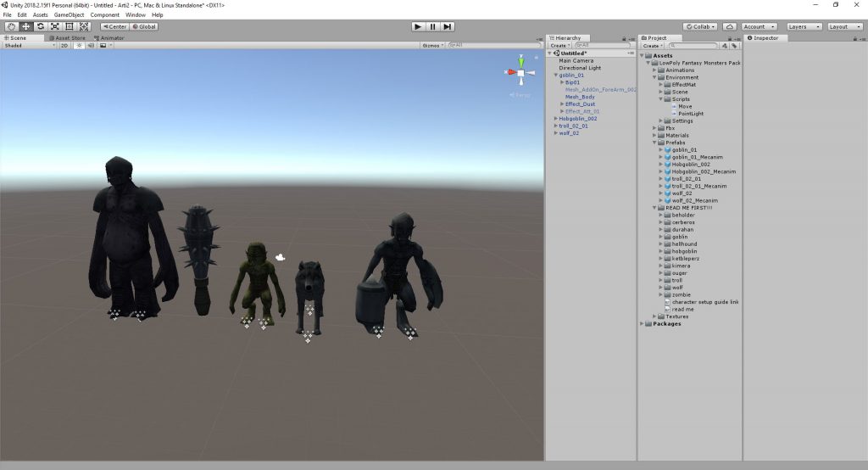Select the Move script asset
Viewport: 868px width, 470px height.
(x=685, y=106)
